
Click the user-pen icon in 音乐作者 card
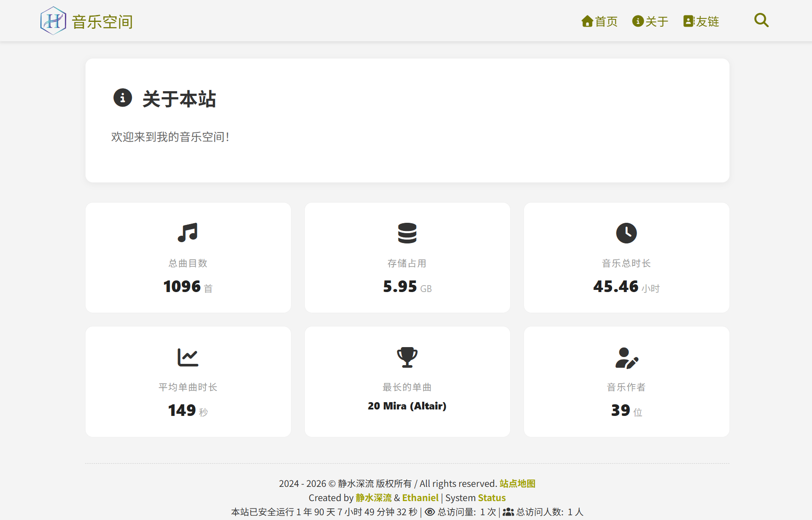point(627,358)
